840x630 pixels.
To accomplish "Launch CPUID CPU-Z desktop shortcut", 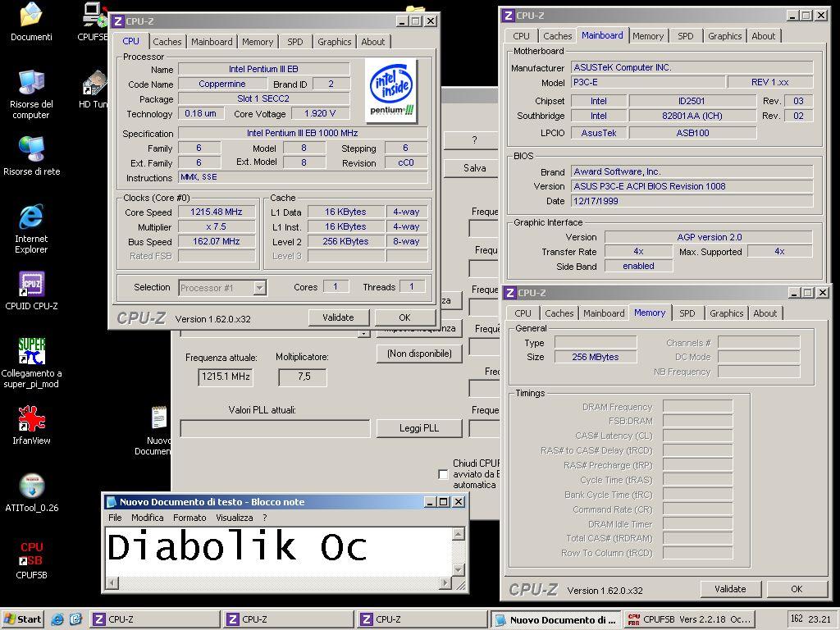I will click(31, 291).
